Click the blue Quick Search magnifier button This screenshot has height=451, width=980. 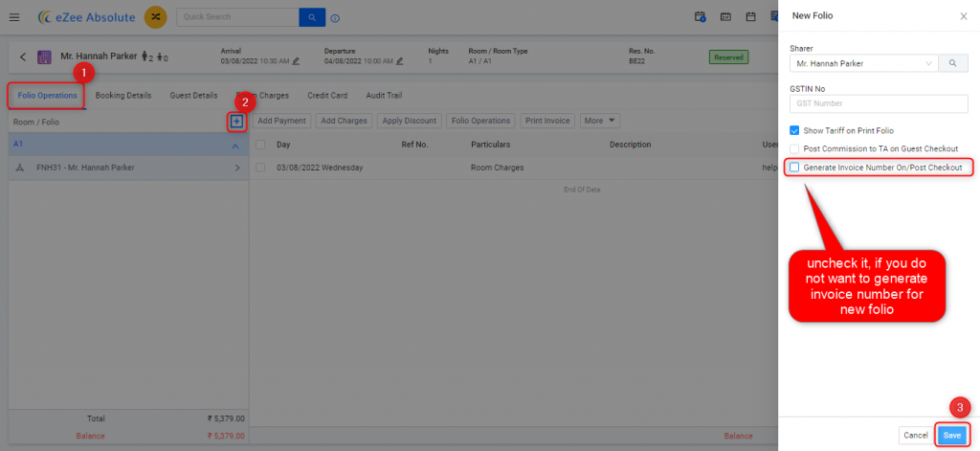313,17
